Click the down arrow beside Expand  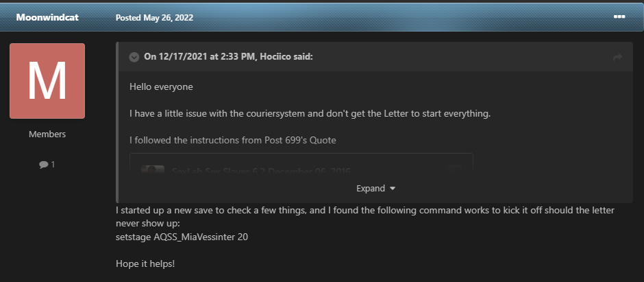[393, 188]
